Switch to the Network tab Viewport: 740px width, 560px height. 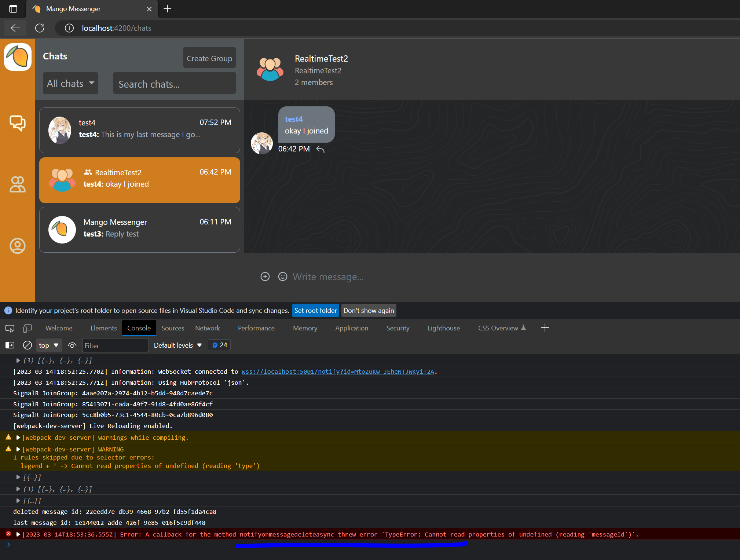point(207,328)
